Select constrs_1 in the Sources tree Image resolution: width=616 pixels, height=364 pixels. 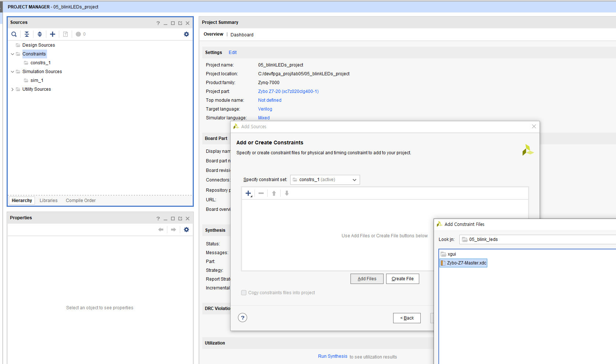[40, 63]
